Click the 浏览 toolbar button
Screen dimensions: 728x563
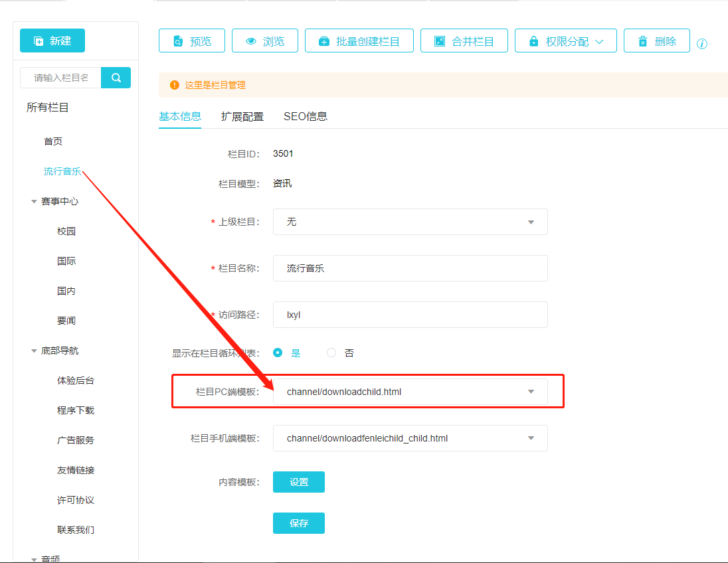tap(264, 41)
